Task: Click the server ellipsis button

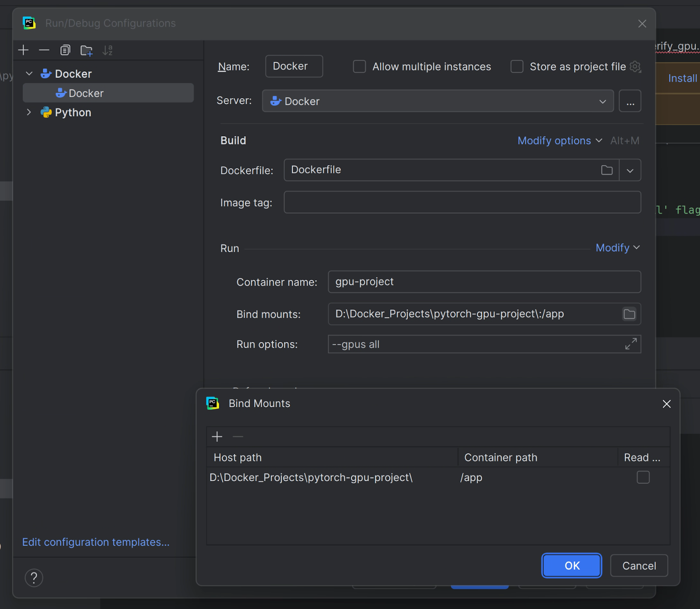Action: click(x=630, y=101)
